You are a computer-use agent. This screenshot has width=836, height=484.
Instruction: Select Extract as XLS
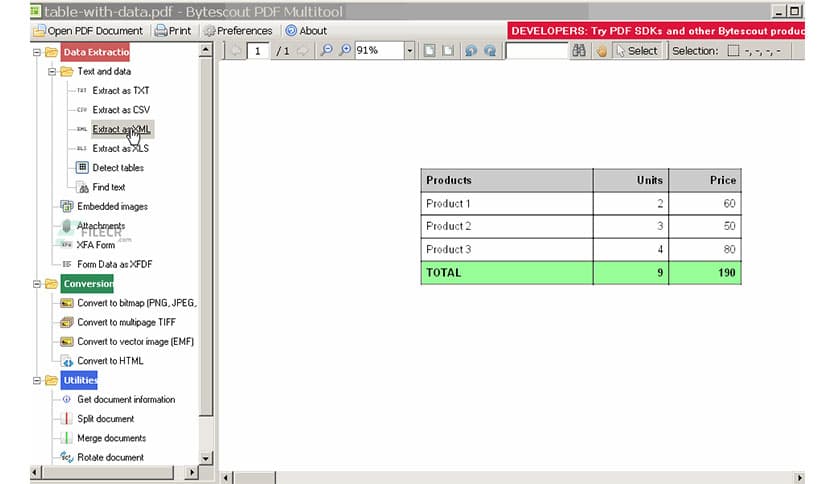120,148
